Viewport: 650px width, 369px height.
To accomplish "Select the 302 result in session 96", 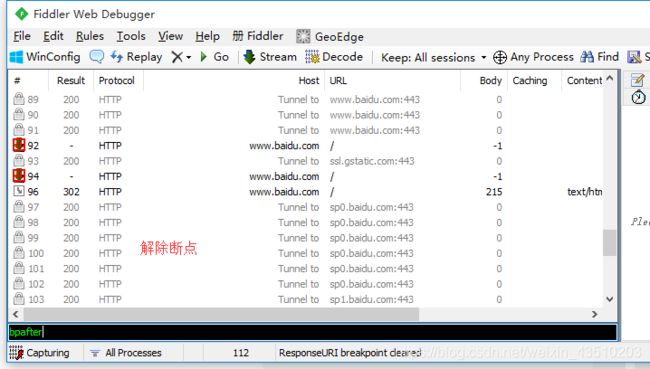I will (71, 192).
